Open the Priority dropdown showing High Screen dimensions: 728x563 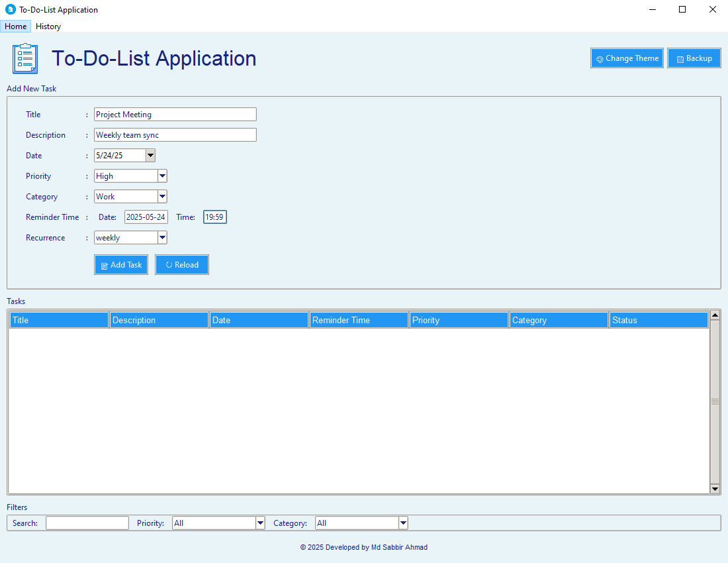point(162,176)
